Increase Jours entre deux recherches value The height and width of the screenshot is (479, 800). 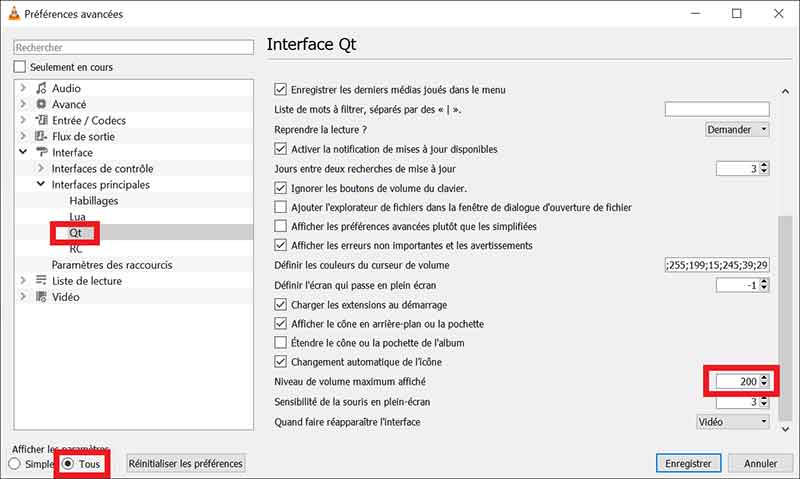(764, 165)
